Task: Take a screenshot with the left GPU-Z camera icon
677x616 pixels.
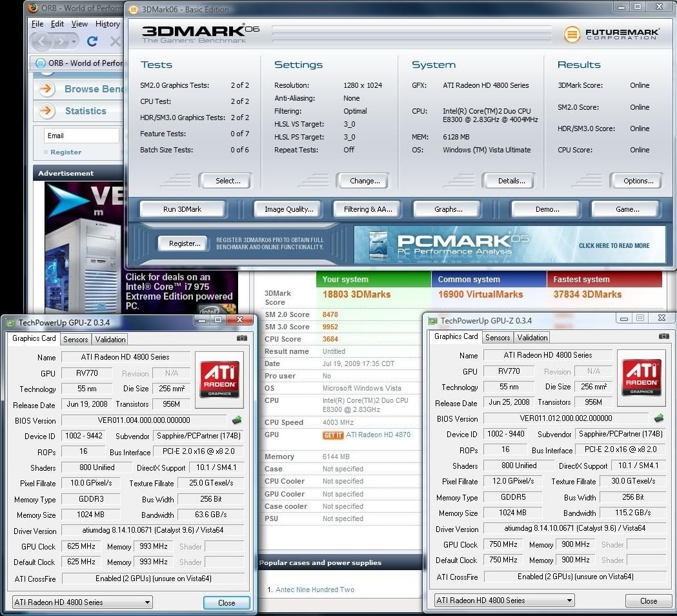Action: coord(242,338)
